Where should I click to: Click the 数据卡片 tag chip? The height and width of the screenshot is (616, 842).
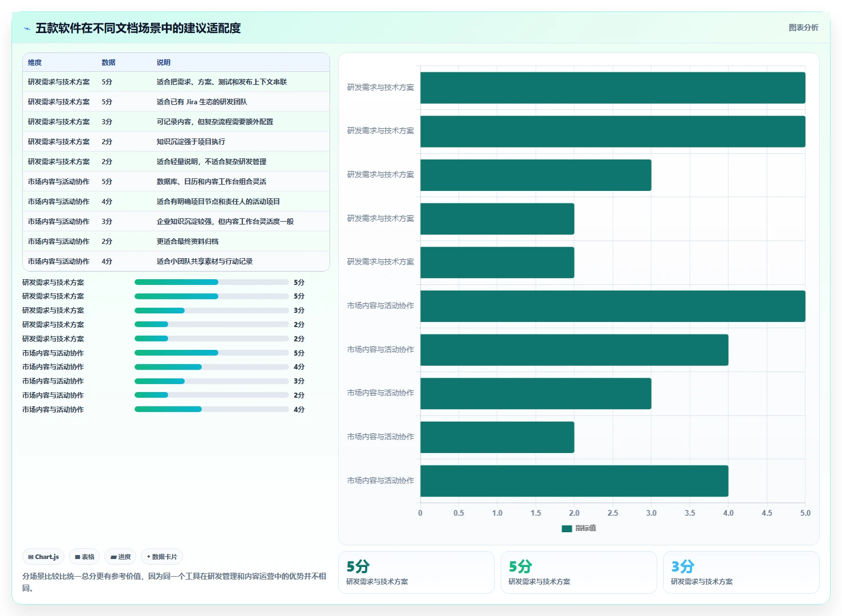[x=162, y=557]
